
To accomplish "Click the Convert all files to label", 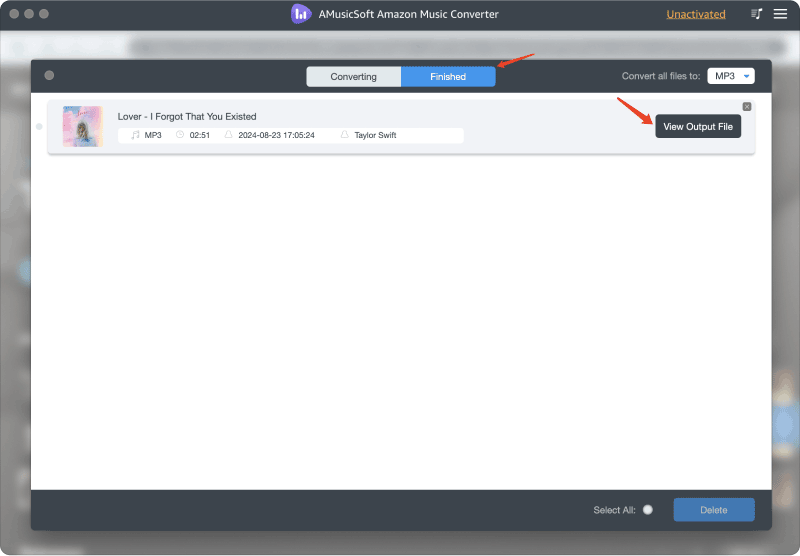I will (661, 76).
